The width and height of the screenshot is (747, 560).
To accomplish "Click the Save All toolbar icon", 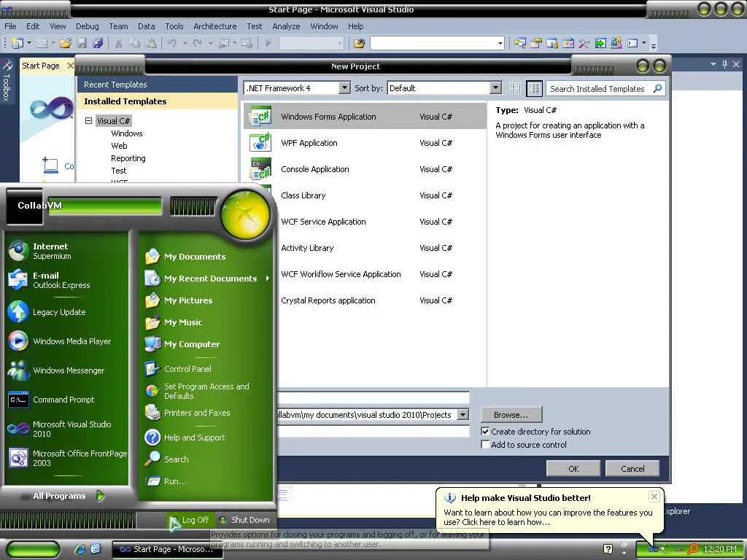I will (98, 43).
